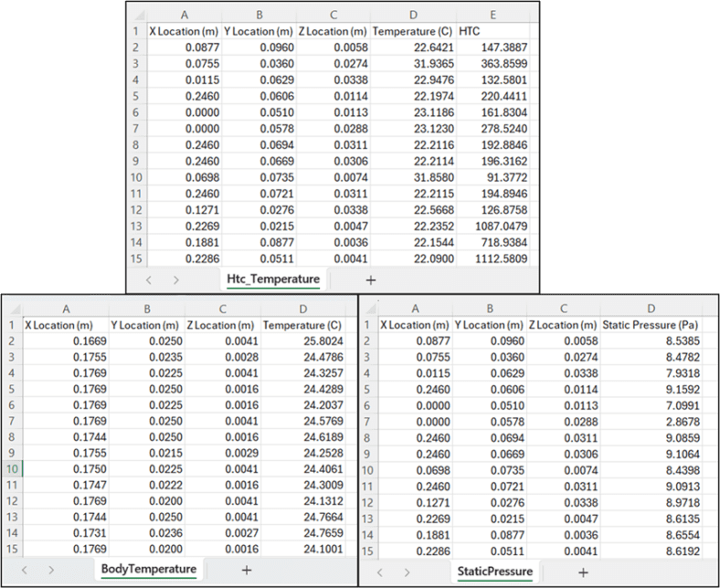The height and width of the screenshot is (588, 720).
Task: Go to next sheet in BodyTemperature window
Action: pos(51,570)
